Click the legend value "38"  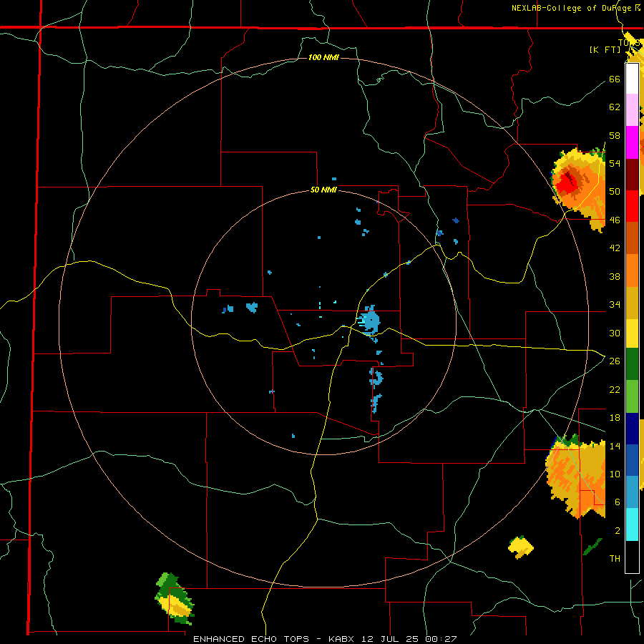pyautogui.click(x=615, y=276)
